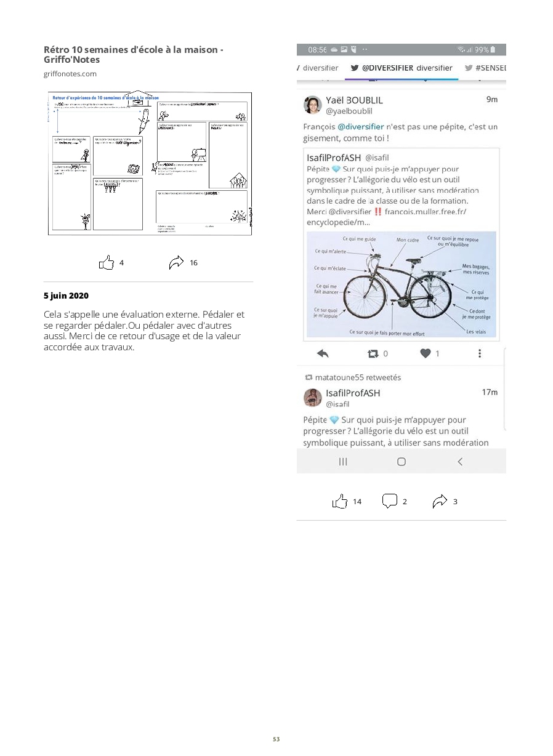This screenshot has height=756, width=553.
Task: Tap Android back navigation arrow
Action: (459, 461)
